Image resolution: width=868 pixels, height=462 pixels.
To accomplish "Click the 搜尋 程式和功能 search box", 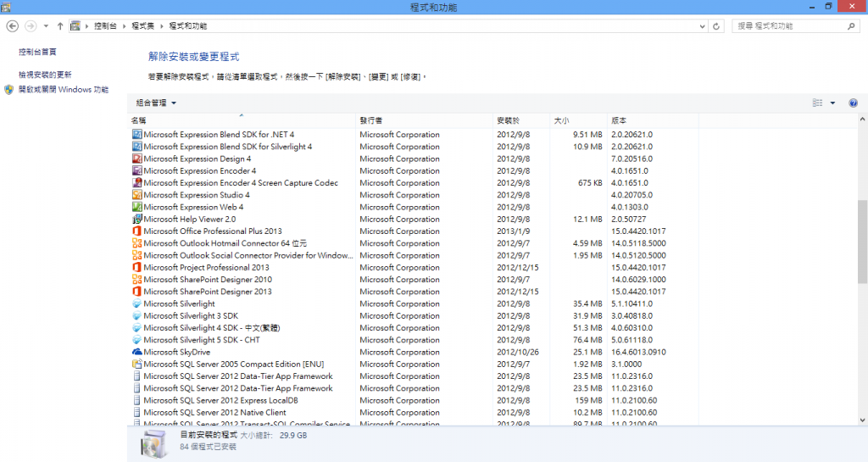I will (788, 26).
